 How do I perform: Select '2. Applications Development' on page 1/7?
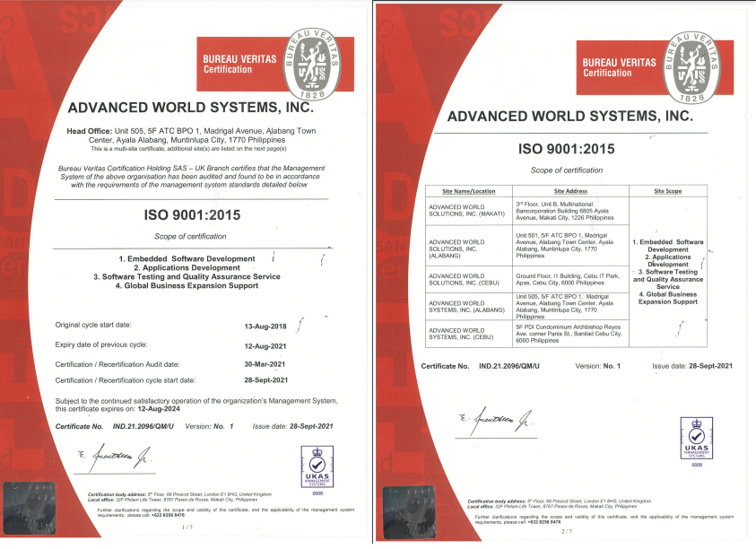point(187,267)
